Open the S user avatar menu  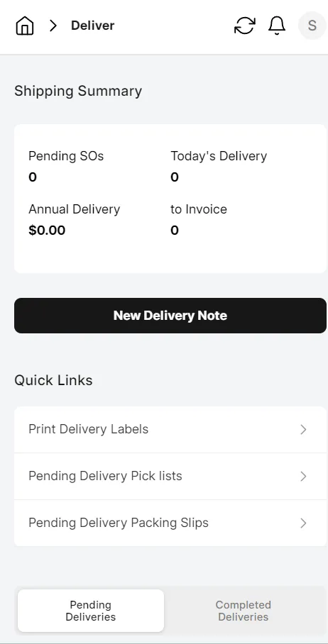coord(312,26)
